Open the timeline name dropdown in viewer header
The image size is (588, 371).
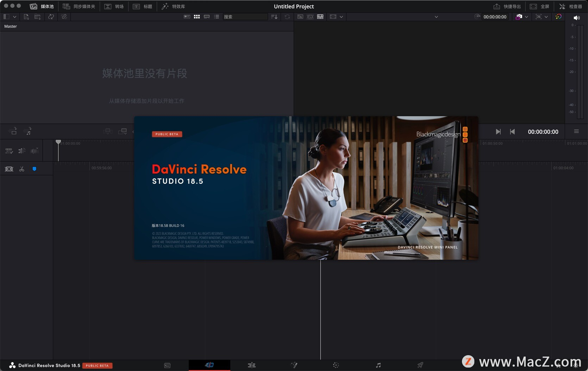point(436,17)
